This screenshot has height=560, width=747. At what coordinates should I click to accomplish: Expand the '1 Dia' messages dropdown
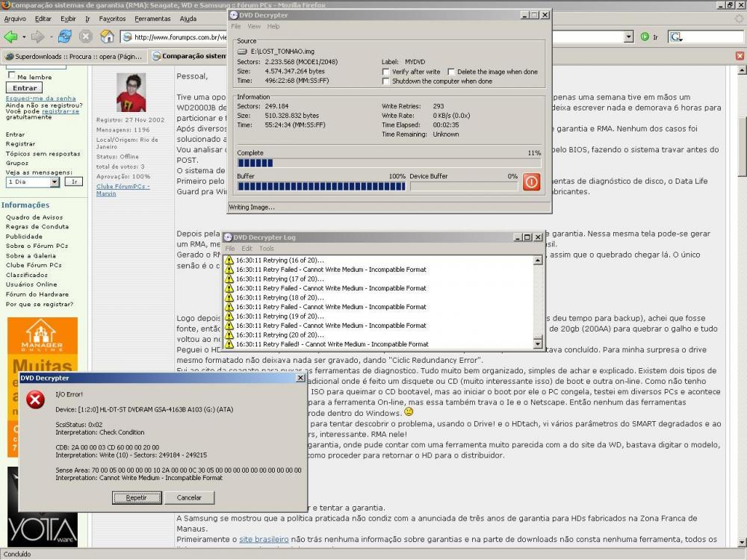pos(55,181)
